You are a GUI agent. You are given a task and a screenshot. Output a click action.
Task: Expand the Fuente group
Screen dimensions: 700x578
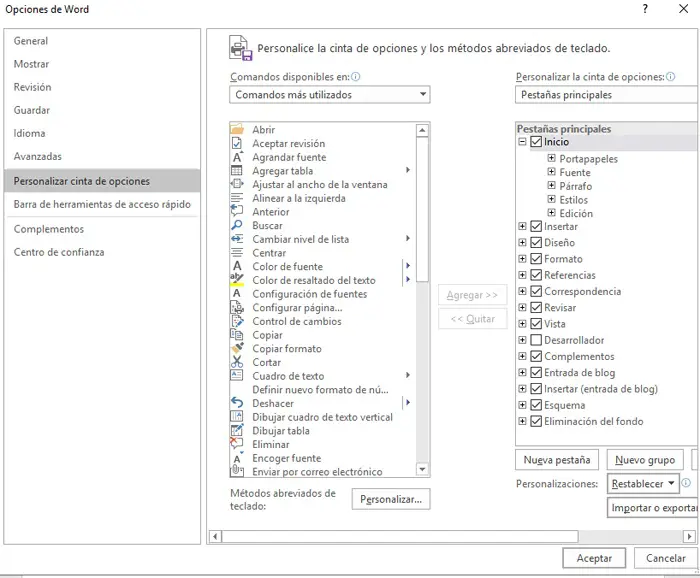[x=552, y=172]
